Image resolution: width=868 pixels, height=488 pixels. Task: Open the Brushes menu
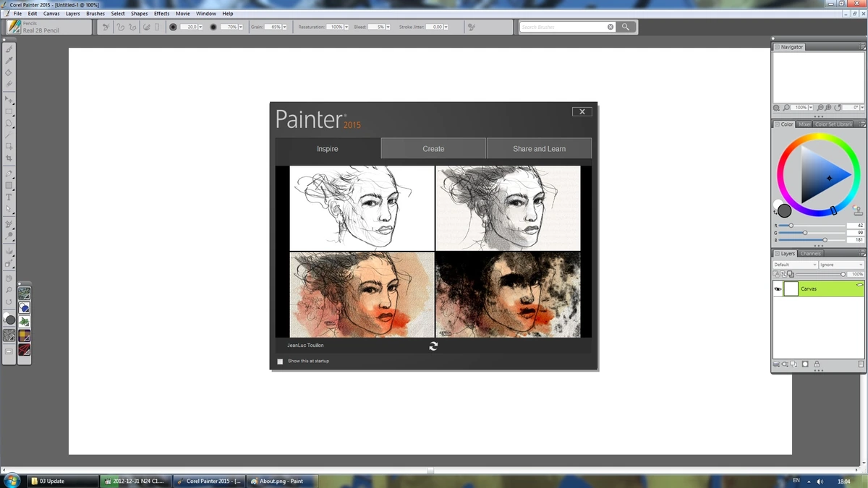pos(95,14)
